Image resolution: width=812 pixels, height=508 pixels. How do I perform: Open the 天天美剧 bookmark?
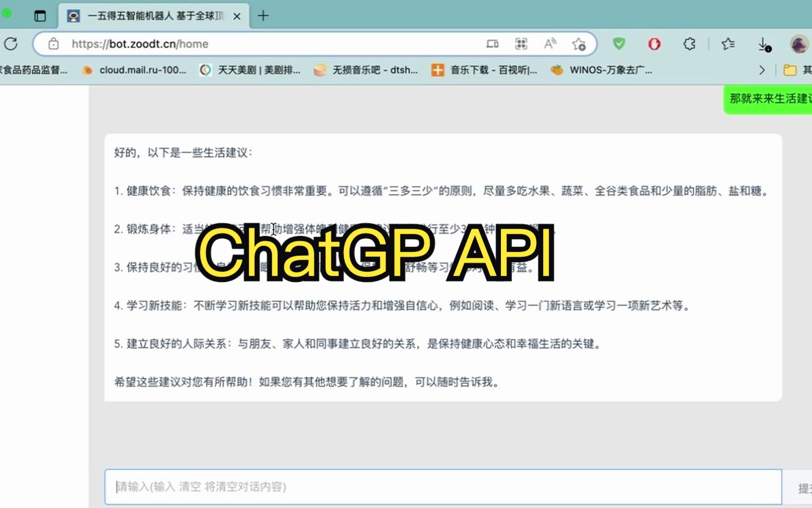[x=250, y=70]
